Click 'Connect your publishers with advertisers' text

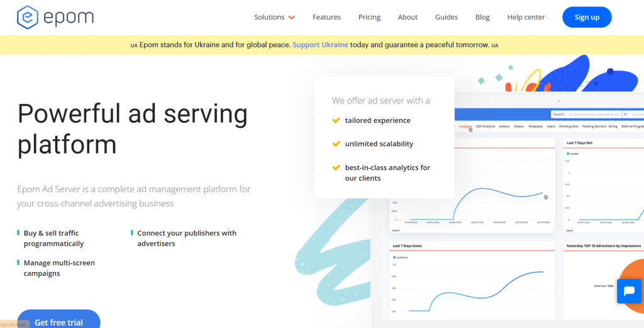click(x=187, y=239)
